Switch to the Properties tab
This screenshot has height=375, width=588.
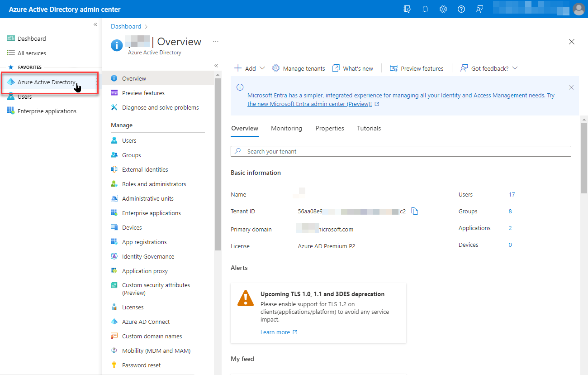coord(330,128)
